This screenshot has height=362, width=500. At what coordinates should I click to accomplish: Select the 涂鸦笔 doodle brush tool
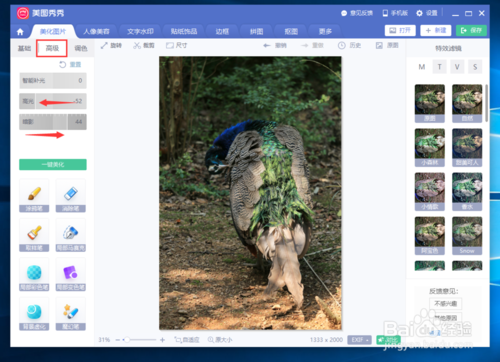click(34, 196)
